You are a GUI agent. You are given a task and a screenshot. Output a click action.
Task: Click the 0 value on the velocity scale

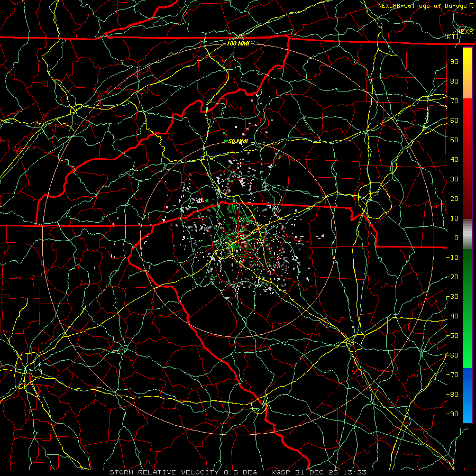pos(456,237)
